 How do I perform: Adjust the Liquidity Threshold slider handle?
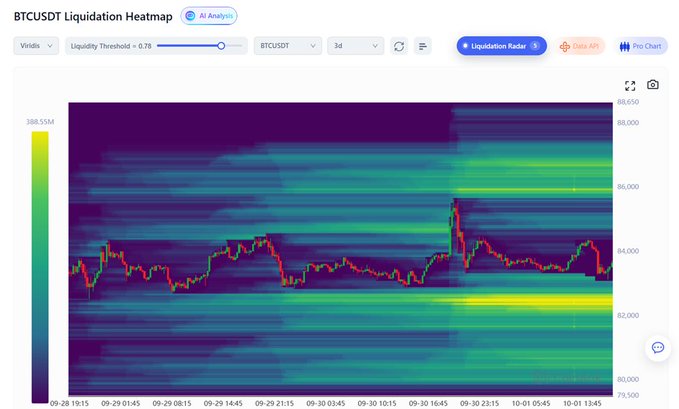221,46
